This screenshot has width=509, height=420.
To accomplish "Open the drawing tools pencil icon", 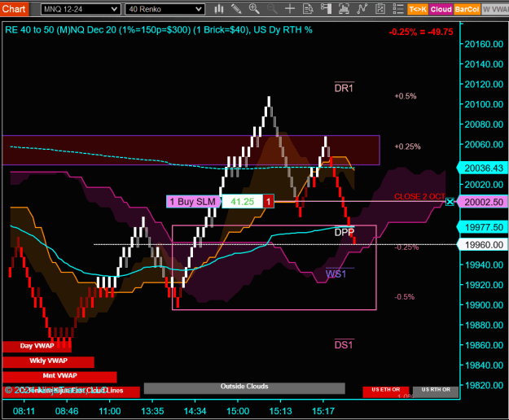I will point(236,9).
